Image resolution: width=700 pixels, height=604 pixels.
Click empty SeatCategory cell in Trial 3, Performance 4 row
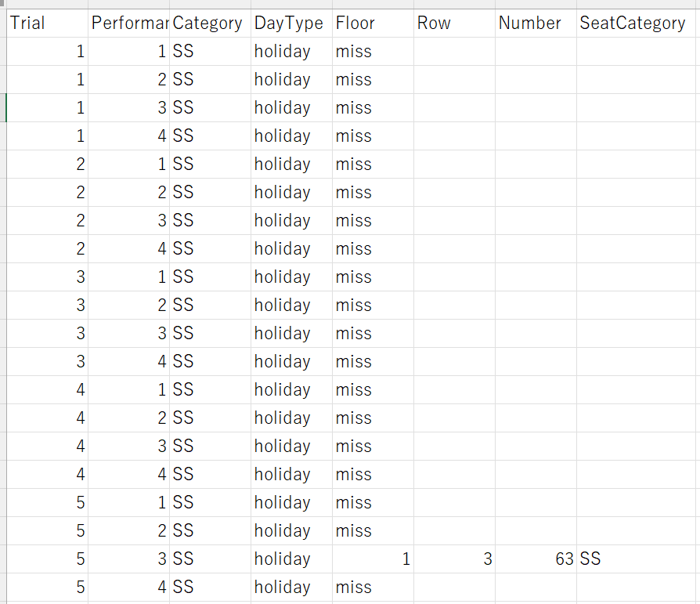coord(636,362)
